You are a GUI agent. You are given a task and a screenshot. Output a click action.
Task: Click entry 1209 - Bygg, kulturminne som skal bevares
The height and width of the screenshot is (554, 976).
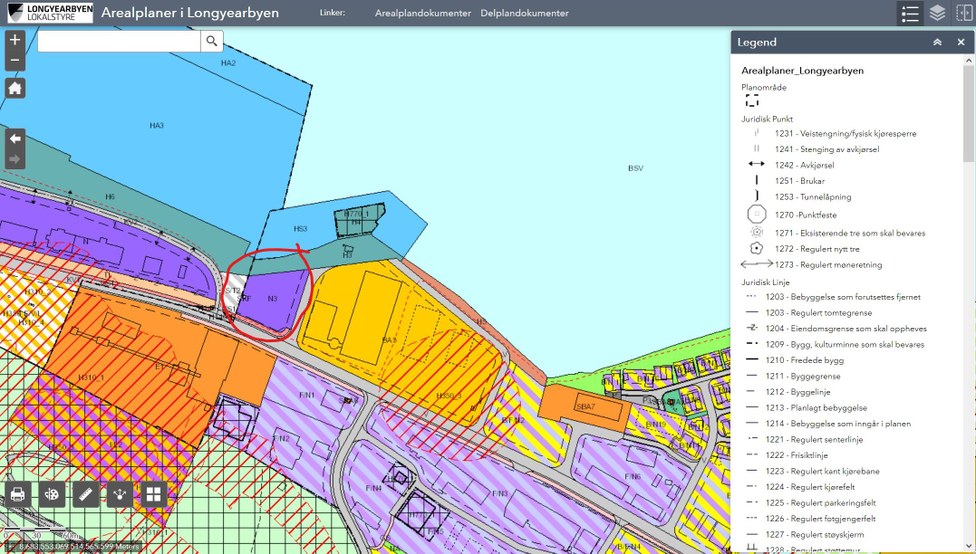pos(845,344)
